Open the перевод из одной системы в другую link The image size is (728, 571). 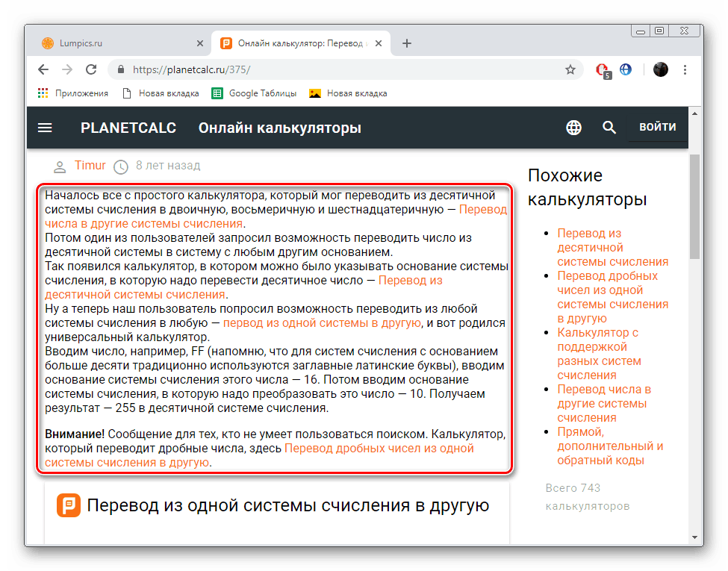(322, 322)
